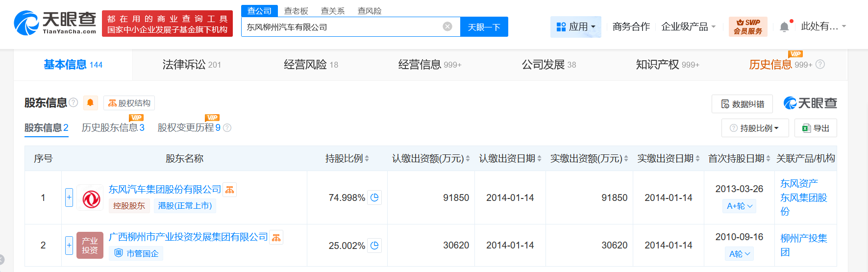Expand row 2 with plus button
The height and width of the screenshot is (272, 868).
pos(69,245)
